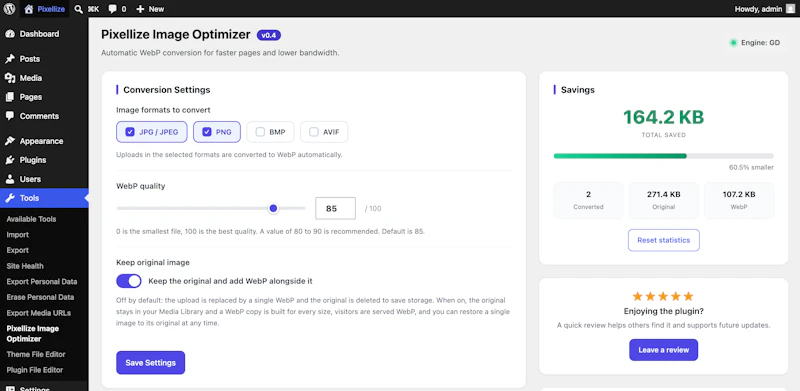Open the Pixellize site home icon
This screenshot has width=800, height=391.
[29, 9]
